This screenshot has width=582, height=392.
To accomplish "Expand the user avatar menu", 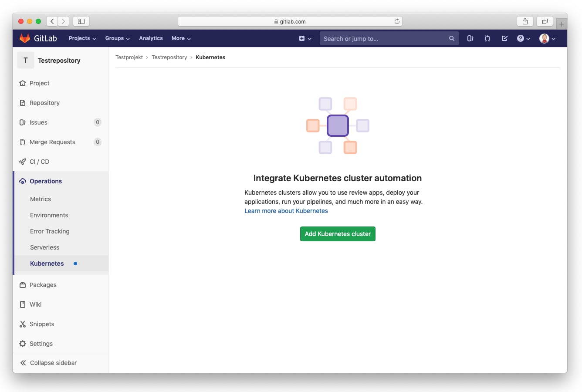I will coord(547,38).
